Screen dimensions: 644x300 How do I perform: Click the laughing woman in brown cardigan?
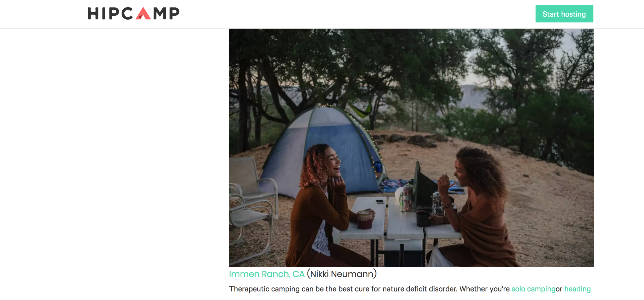pyautogui.click(x=326, y=206)
